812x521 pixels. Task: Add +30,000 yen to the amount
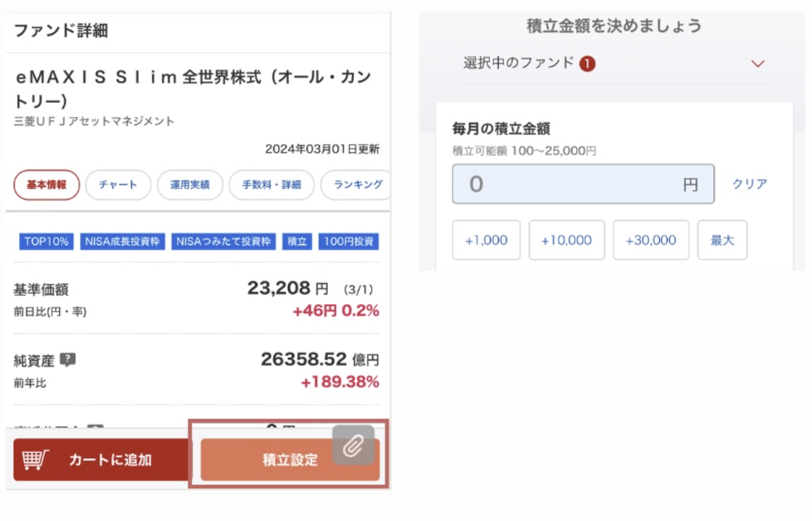point(650,240)
